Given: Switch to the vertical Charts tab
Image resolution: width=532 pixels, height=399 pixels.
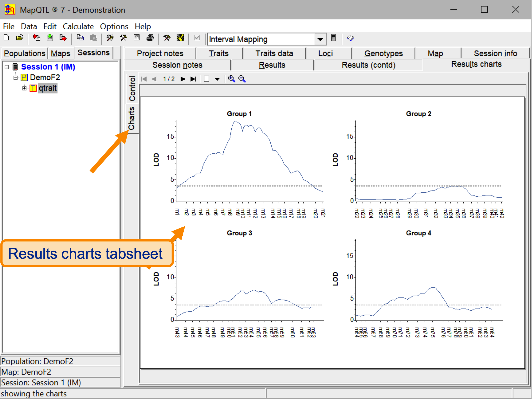Looking at the screenshot, I should (x=132, y=118).
